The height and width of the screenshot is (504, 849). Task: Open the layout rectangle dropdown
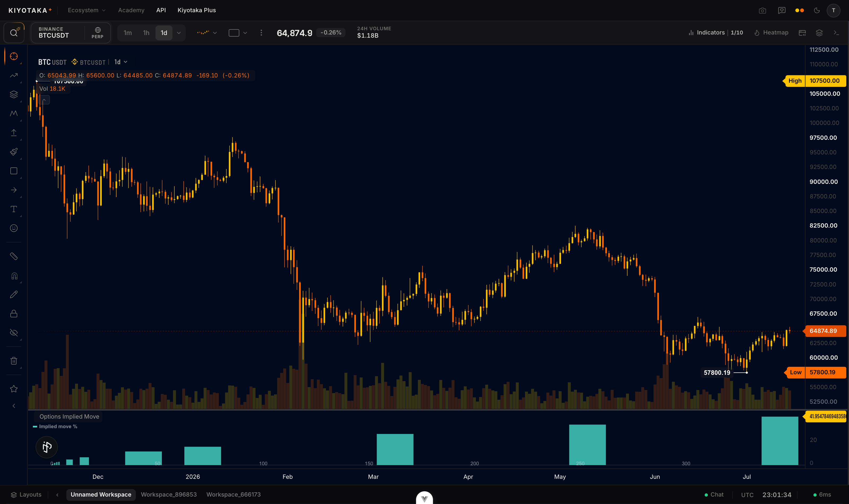238,33
